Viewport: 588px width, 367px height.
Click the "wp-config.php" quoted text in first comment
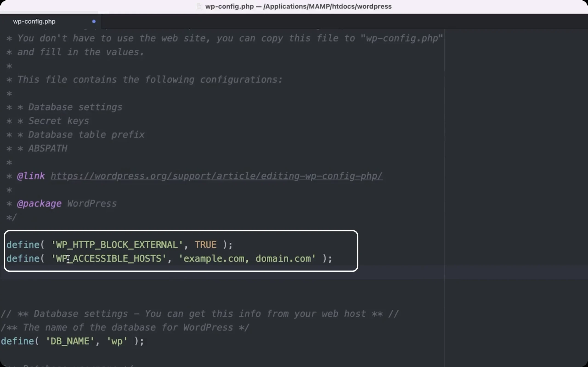(402, 38)
